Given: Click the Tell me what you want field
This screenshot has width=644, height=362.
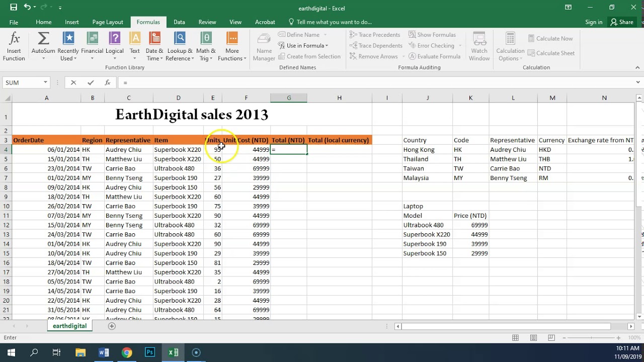Looking at the screenshot, I should (x=330, y=22).
